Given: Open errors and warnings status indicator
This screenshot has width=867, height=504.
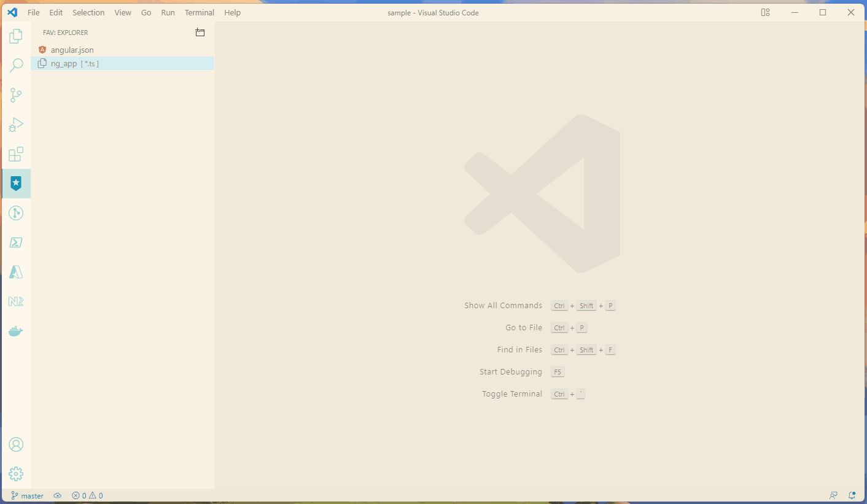Looking at the screenshot, I should pyautogui.click(x=87, y=495).
